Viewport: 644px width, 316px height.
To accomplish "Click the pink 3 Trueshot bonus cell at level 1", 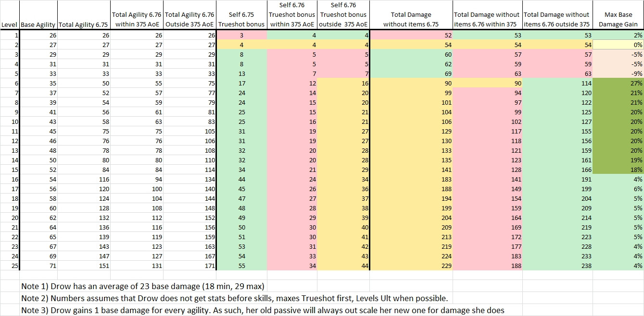I will 241,35.
